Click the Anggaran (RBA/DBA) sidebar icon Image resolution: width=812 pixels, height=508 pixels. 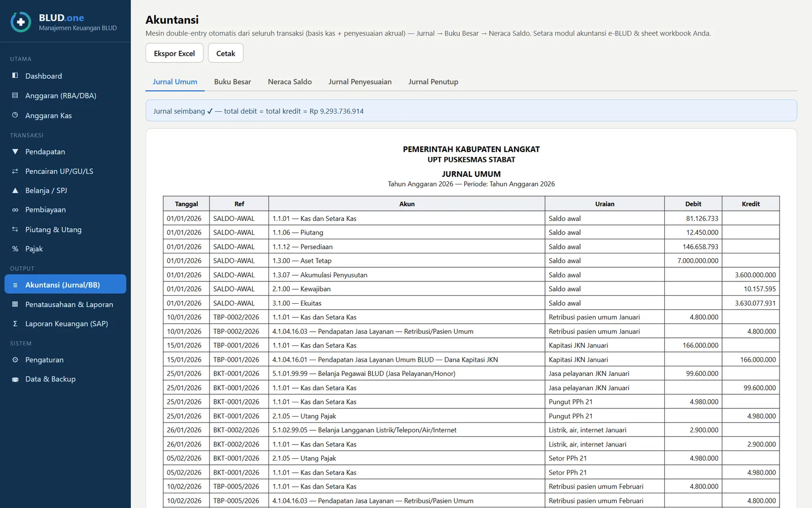coord(15,96)
